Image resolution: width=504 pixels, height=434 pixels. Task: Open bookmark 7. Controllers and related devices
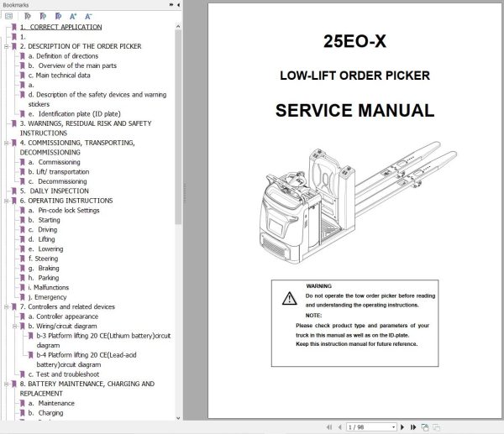tap(67, 306)
